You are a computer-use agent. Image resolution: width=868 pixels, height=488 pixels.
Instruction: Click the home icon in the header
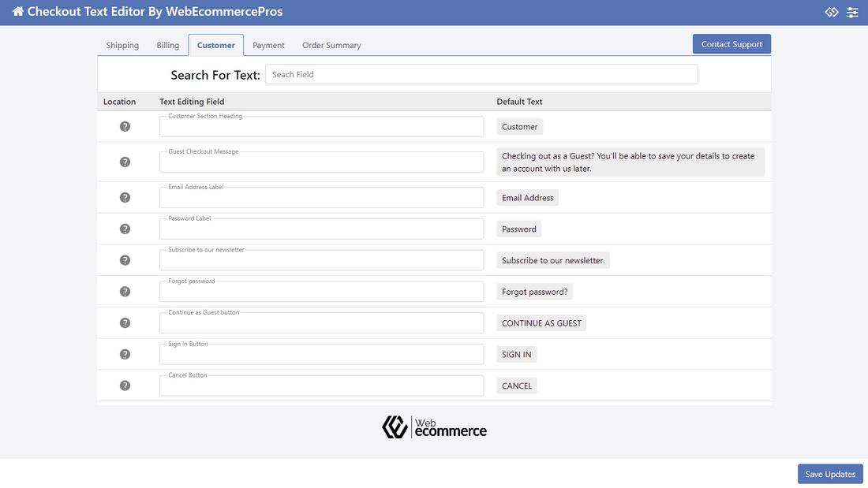tap(17, 12)
